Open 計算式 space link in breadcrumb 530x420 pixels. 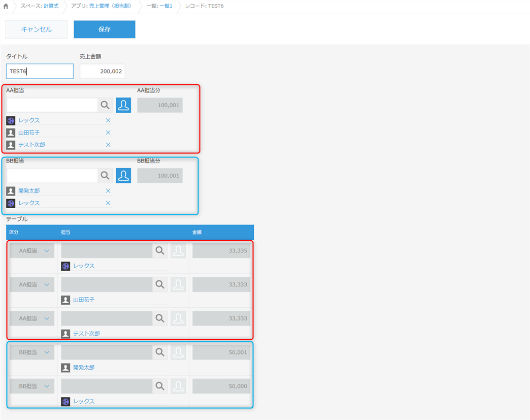click(x=51, y=6)
